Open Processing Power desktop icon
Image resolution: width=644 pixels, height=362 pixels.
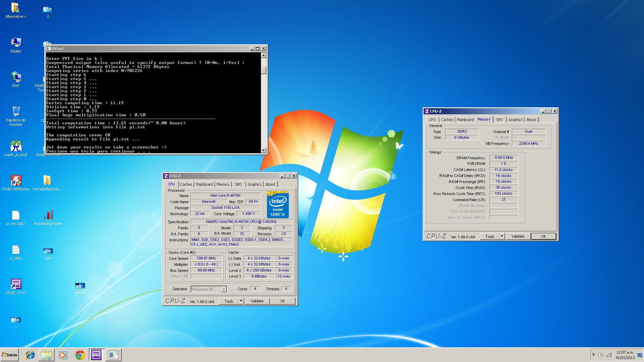pos(48,218)
